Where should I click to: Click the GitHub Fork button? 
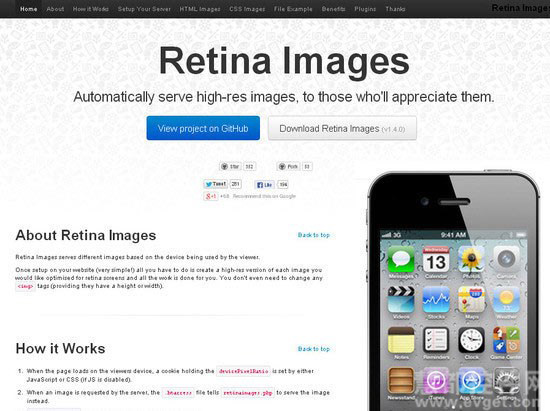point(288,167)
